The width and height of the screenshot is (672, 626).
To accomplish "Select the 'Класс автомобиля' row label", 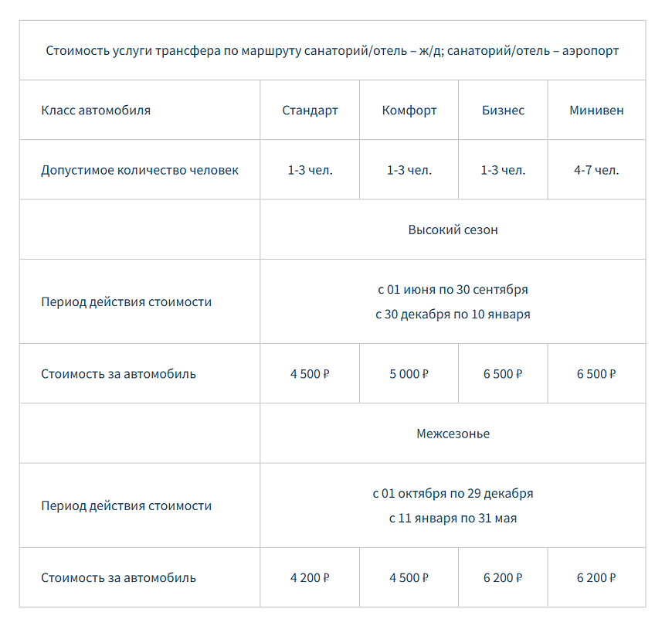I will tap(96, 111).
